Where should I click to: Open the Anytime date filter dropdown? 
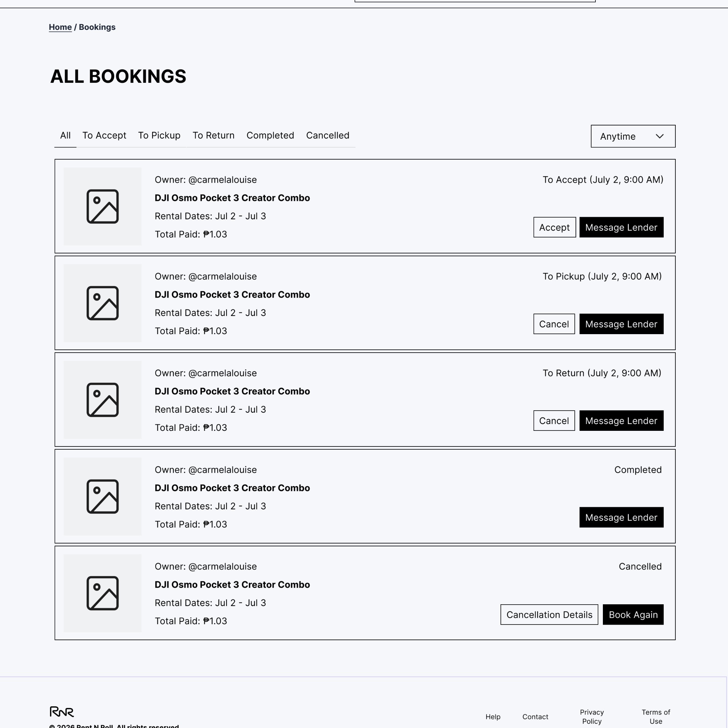pyautogui.click(x=633, y=136)
